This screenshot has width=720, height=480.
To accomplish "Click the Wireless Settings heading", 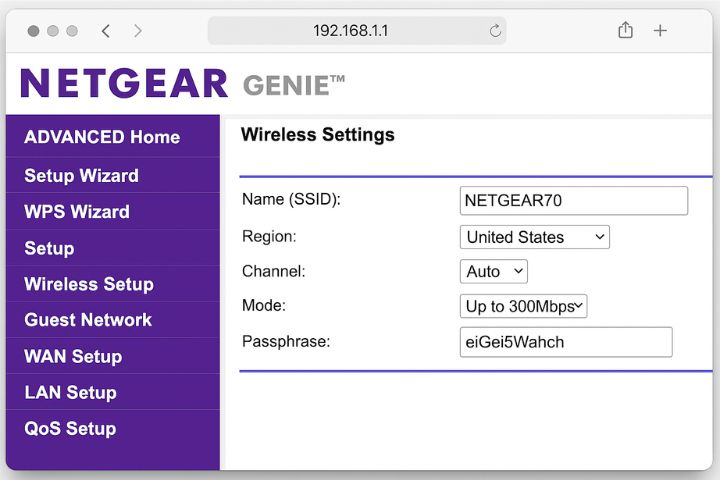I will (x=318, y=135).
